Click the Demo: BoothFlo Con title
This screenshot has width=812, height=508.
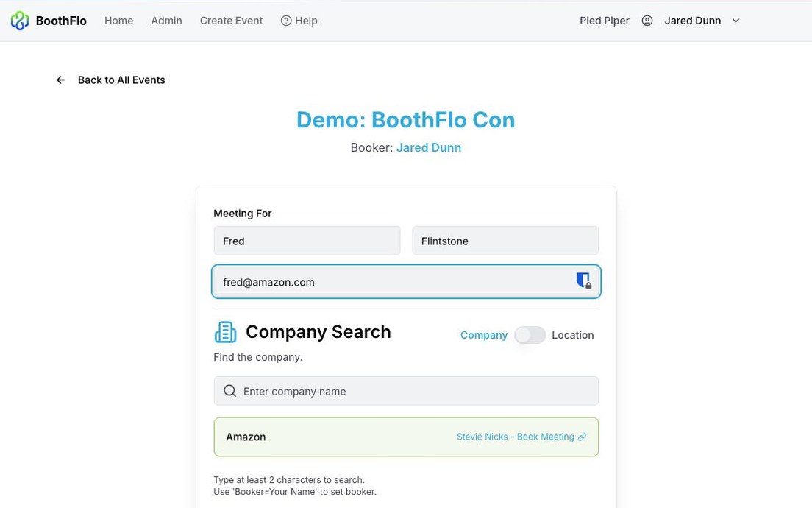pos(405,120)
